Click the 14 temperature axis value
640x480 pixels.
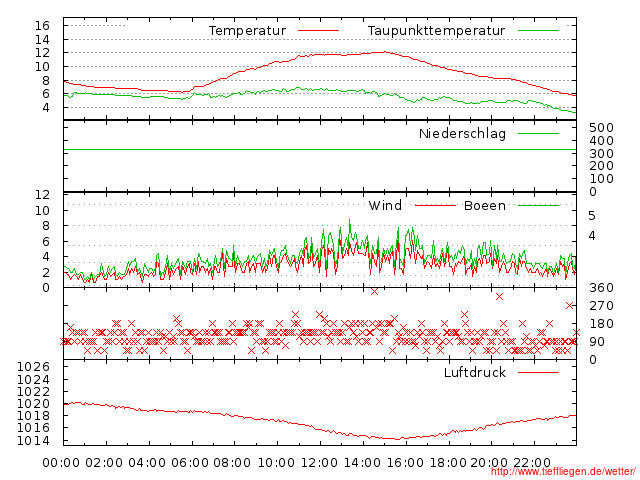tap(42, 40)
